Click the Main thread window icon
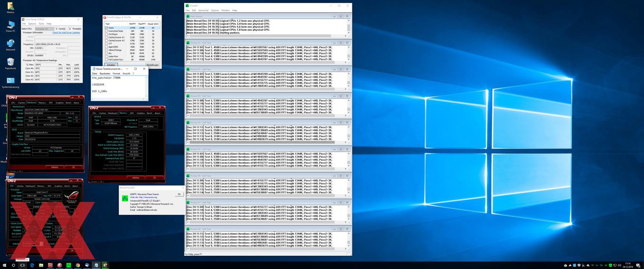The width and height of the screenshot is (644, 269). [x=188, y=16]
